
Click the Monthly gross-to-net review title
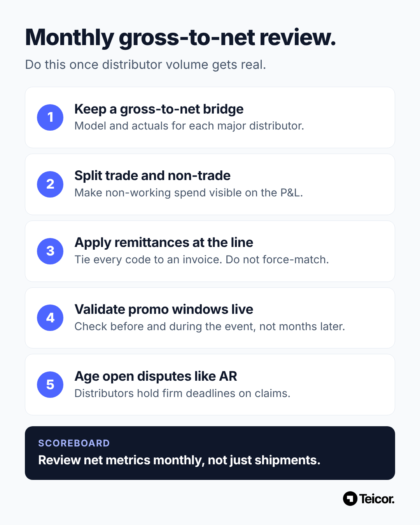180,38
